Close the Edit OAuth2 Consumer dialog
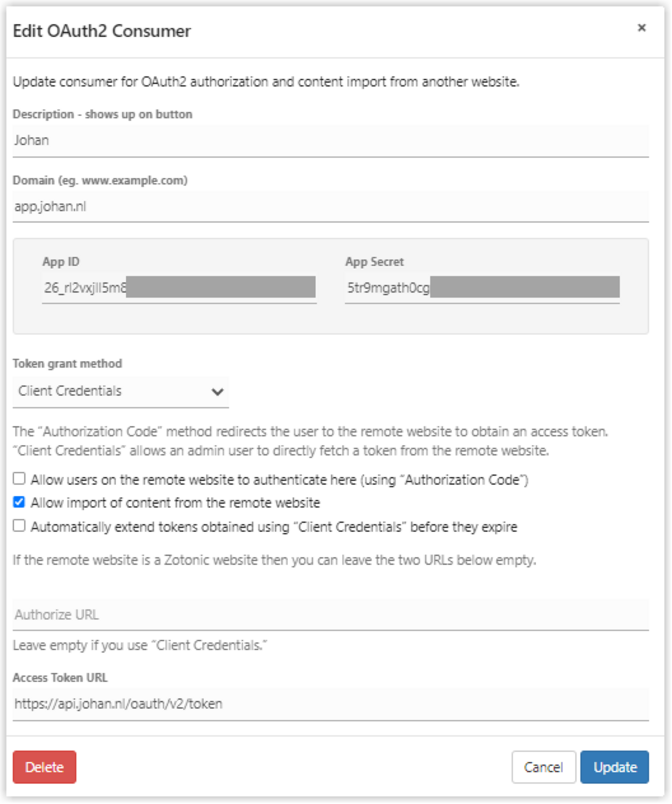672x804 pixels. pyautogui.click(x=642, y=28)
